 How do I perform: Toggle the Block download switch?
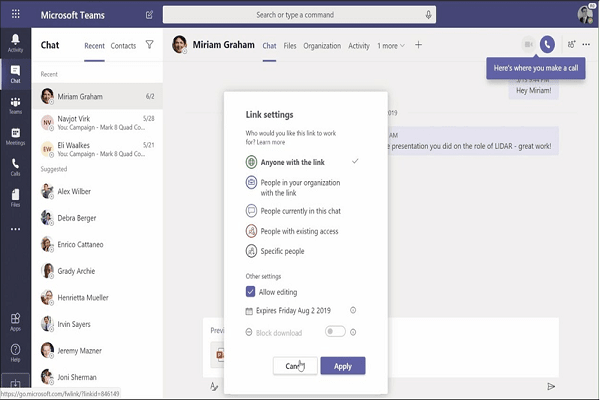click(335, 331)
